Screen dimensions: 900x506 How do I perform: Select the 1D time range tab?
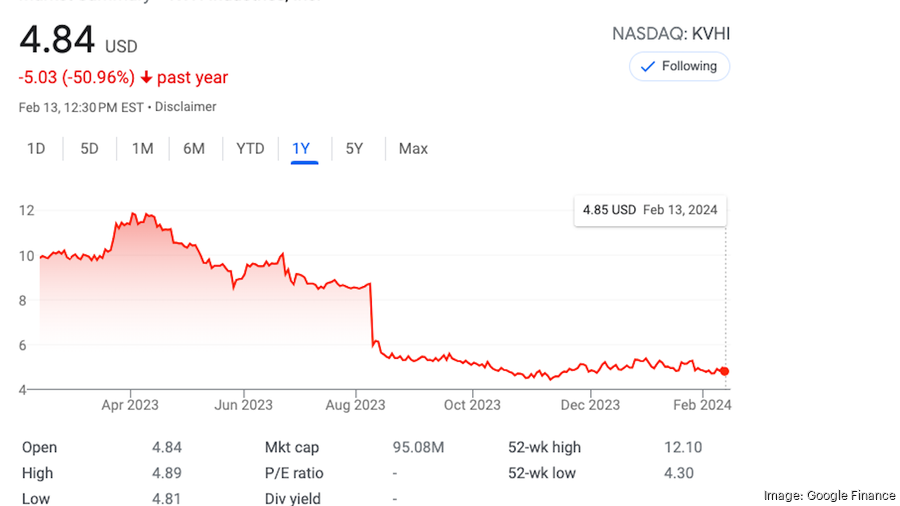(36, 149)
